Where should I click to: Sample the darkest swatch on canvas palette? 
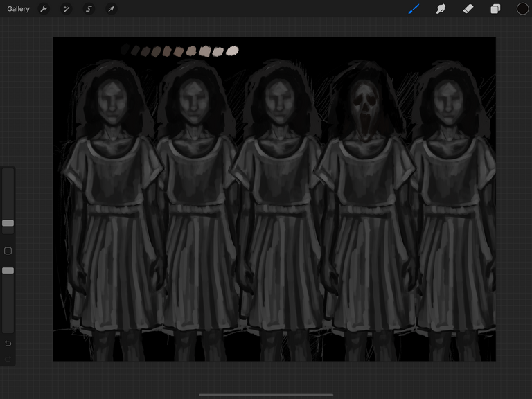[x=125, y=49]
